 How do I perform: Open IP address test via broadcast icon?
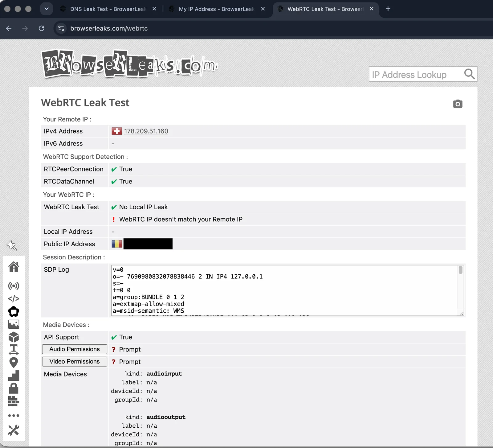click(14, 286)
